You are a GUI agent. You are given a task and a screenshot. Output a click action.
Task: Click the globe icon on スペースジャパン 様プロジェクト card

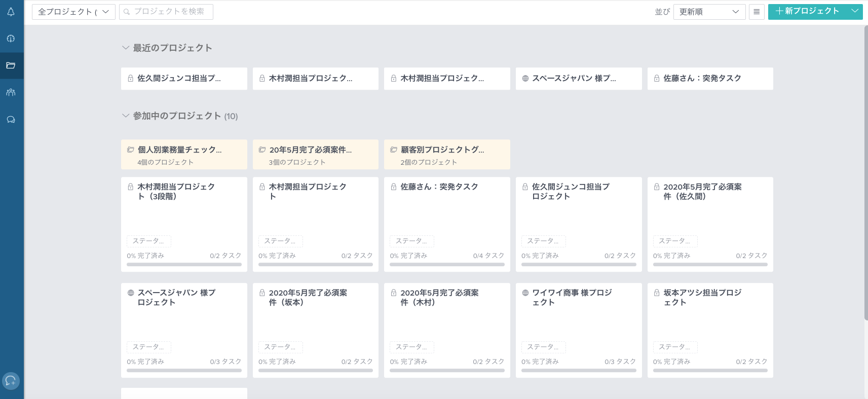point(131,293)
